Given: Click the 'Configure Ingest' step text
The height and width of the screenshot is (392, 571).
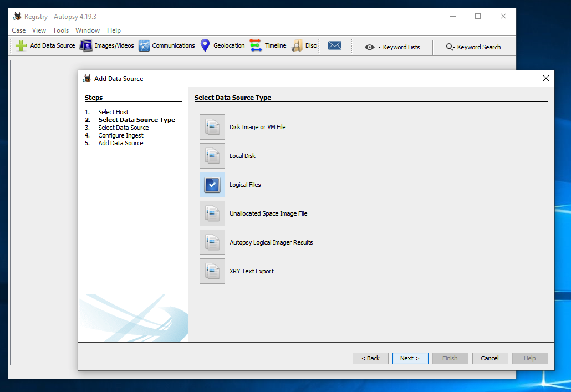Looking at the screenshot, I should [121, 135].
